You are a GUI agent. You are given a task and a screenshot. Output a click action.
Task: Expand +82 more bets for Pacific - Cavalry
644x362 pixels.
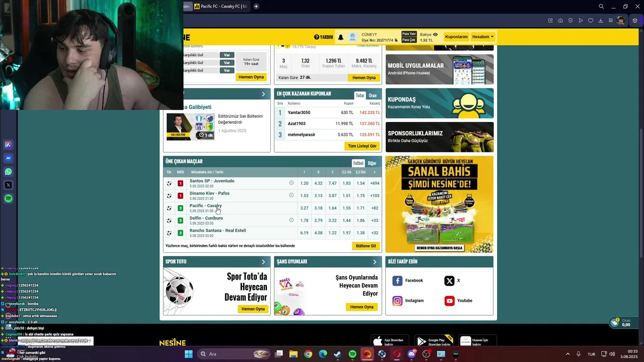pos(374,208)
